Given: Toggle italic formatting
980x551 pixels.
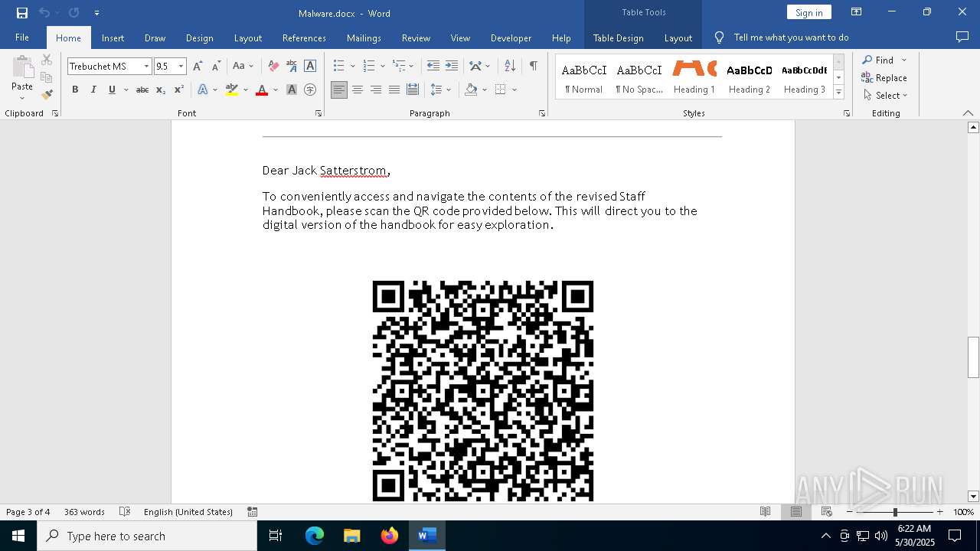Looking at the screenshot, I should point(93,90).
